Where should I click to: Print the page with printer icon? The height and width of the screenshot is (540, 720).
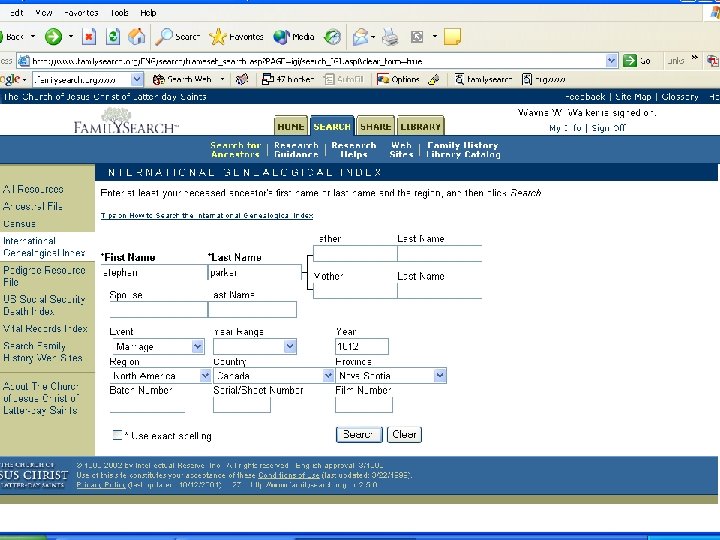click(390, 37)
